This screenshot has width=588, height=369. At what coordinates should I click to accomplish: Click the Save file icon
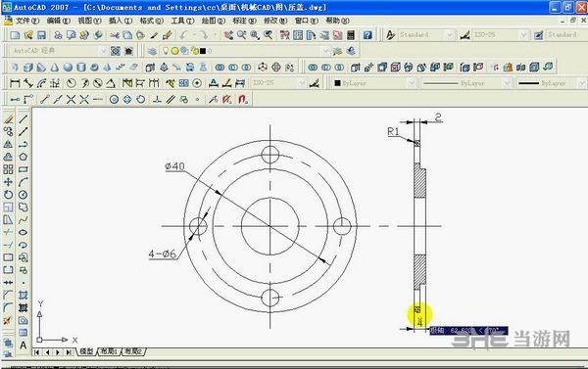click(41, 35)
